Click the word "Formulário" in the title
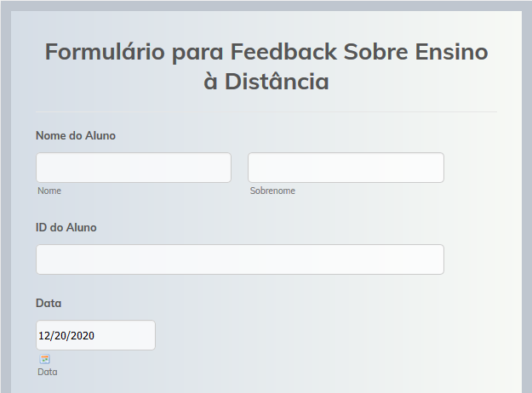 104,52
